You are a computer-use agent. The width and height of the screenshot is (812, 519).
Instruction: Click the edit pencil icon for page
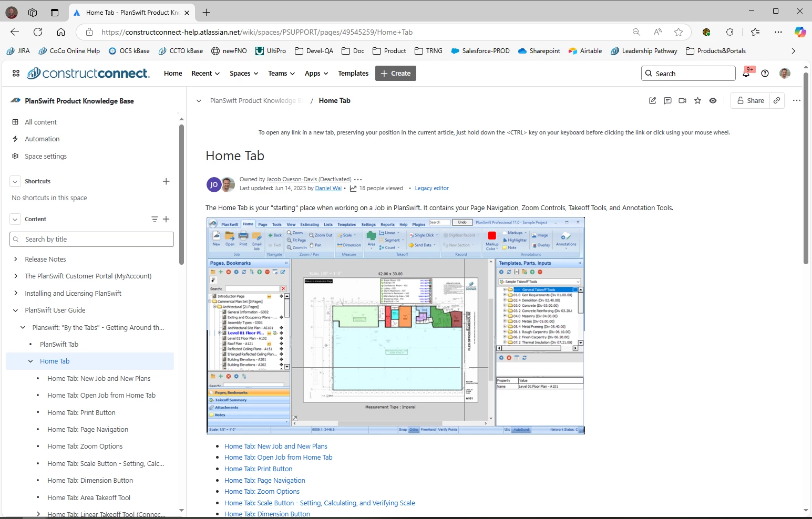coord(652,100)
